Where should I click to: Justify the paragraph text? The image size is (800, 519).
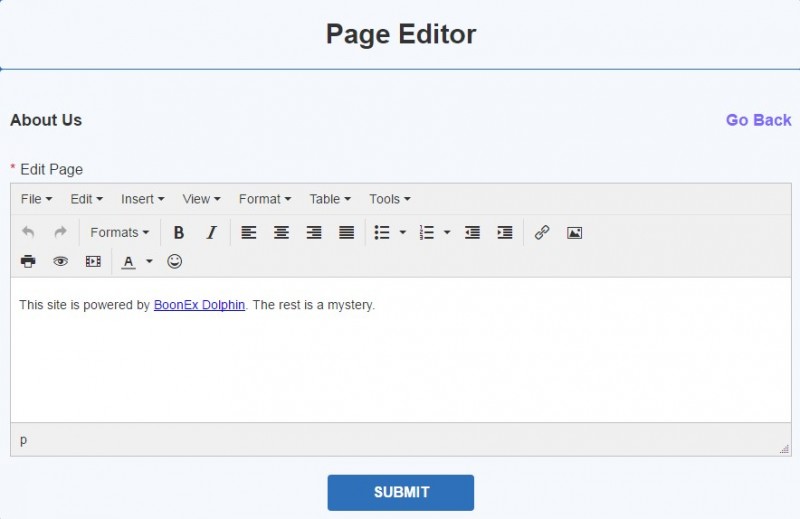[x=346, y=233]
